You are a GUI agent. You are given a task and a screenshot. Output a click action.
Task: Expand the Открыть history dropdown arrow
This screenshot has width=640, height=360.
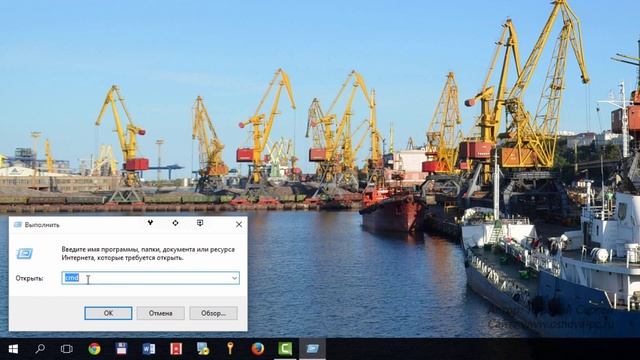click(234, 278)
